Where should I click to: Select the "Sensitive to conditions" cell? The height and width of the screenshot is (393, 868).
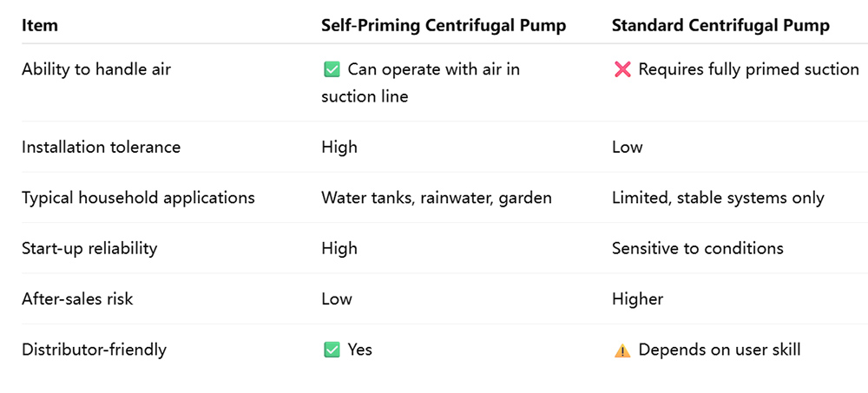[x=697, y=248]
